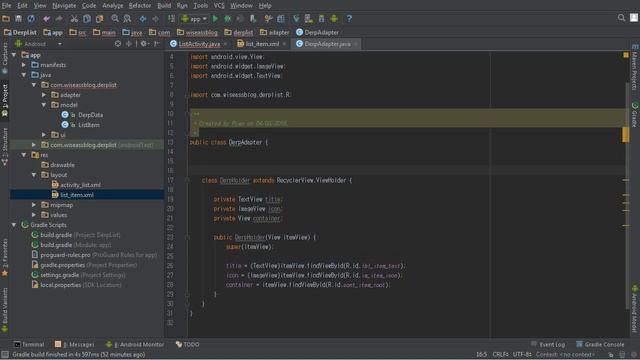The width and height of the screenshot is (640, 360).
Task: Open the app run configuration dropdown
Action: (x=194, y=19)
